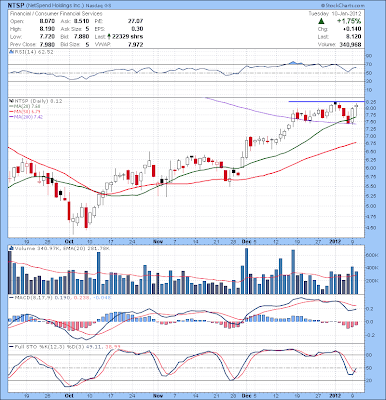Click the VWAP value 7.972
The width and height of the screenshot is (386, 400).
coord(135,44)
